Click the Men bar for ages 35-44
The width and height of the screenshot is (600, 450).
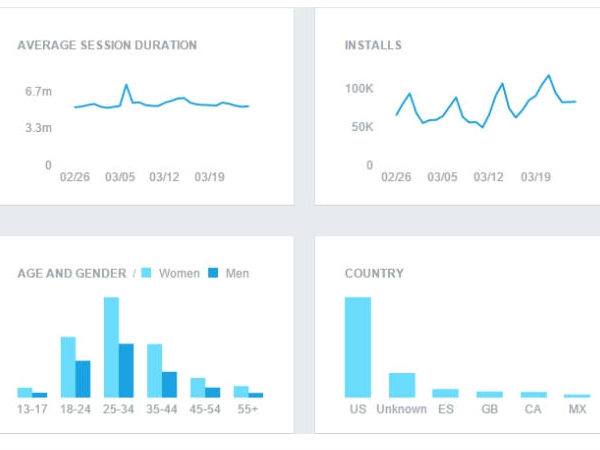tap(169, 385)
